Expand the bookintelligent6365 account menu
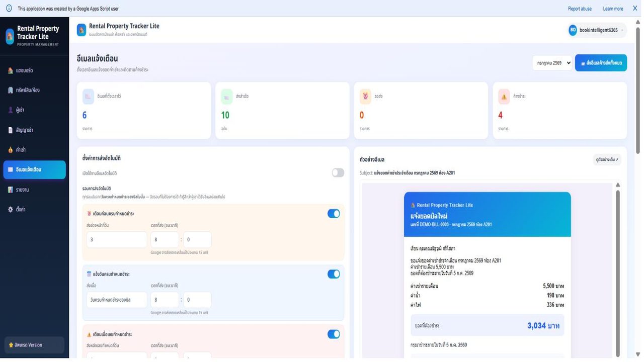 point(598,30)
